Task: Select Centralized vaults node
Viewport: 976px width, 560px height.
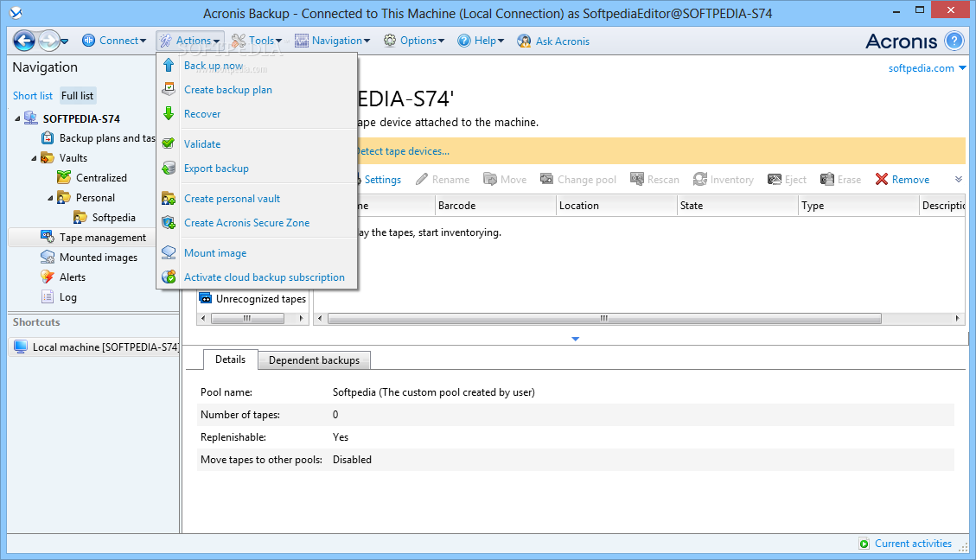Action: coord(101,178)
